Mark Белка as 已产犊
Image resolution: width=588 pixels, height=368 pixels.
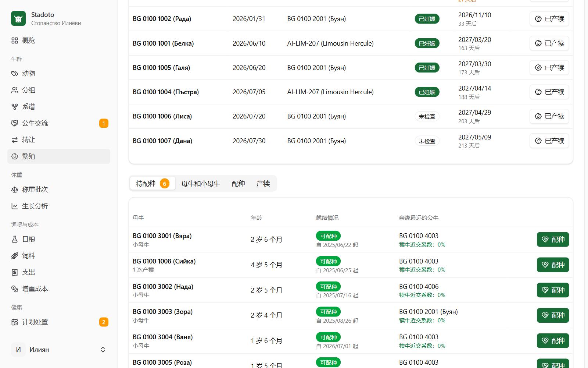tap(549, 43)
